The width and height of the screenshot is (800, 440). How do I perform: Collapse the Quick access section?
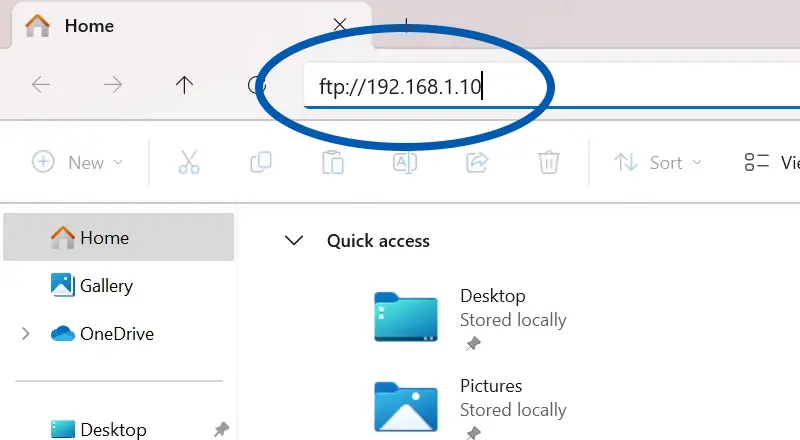tap(294, 240)
